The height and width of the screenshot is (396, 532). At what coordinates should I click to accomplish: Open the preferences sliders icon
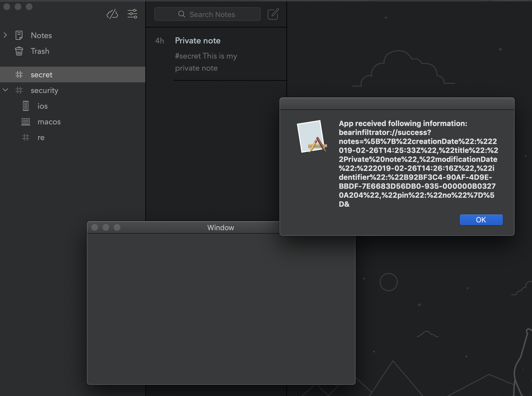coord(132,14)
